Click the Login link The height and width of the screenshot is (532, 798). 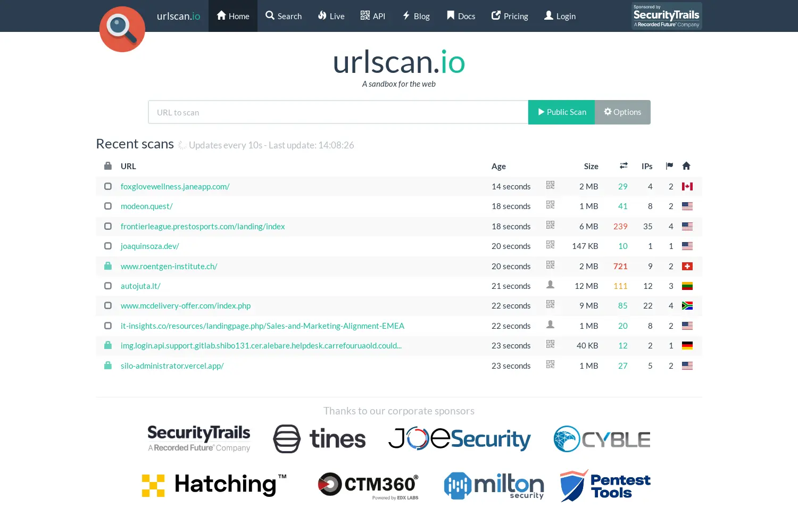[x=560, y=16]
